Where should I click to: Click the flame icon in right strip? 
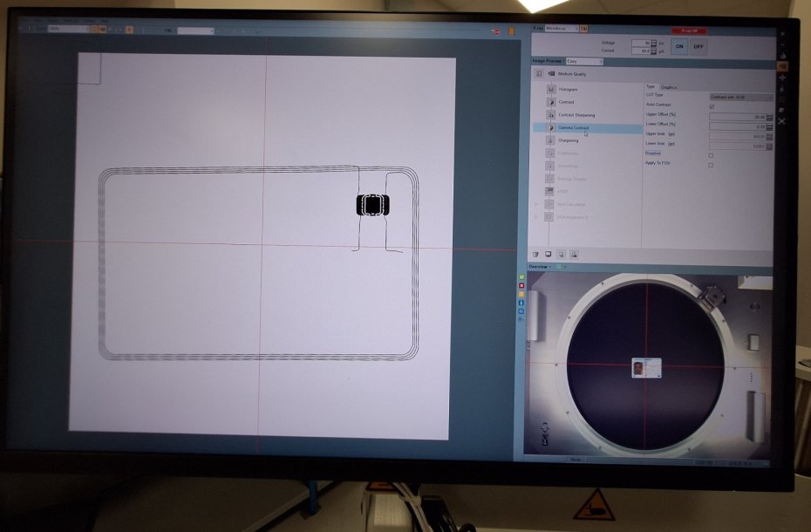pyautogui.click(x=782, y=55)
